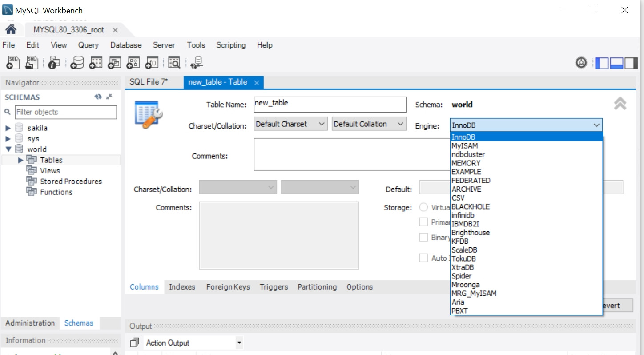The width and height of the screenshot is (644, 355).
Task: Choose MRG_MyISAM from the engine list
Action: click(526, 294)
